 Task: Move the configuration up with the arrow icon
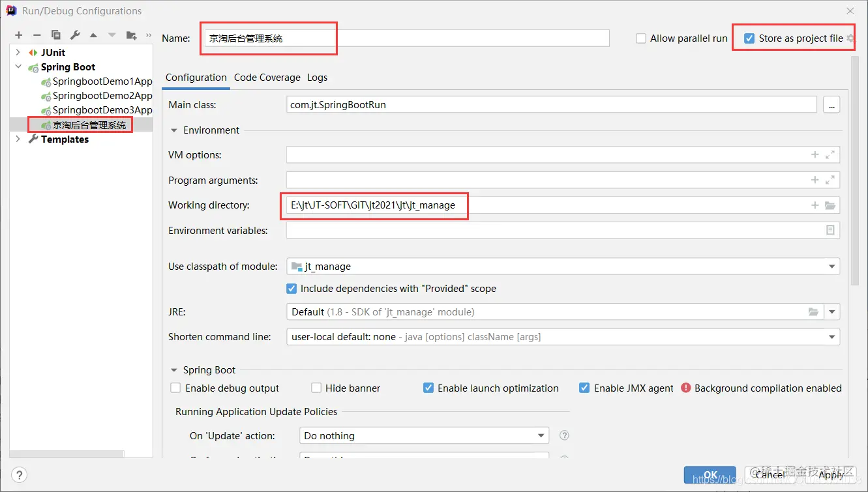point(93,35)
